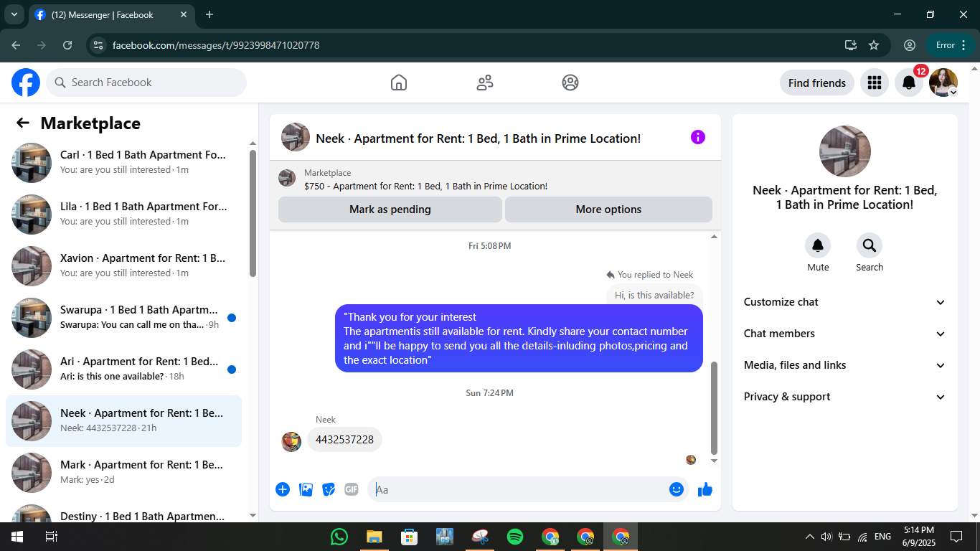The height and width of the screenshot is (551, 980).
Task: Open Neek's avatar in chat header
Action: 296,137
